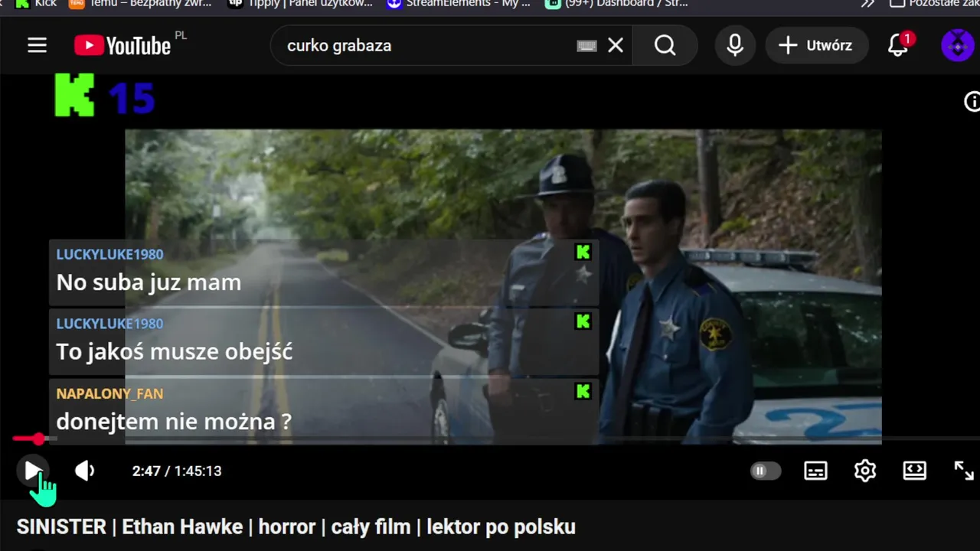Click the video title 'SINISTER | Ethan Hawke'
This screenshot has width=980, height=551.
coord(296,527)
